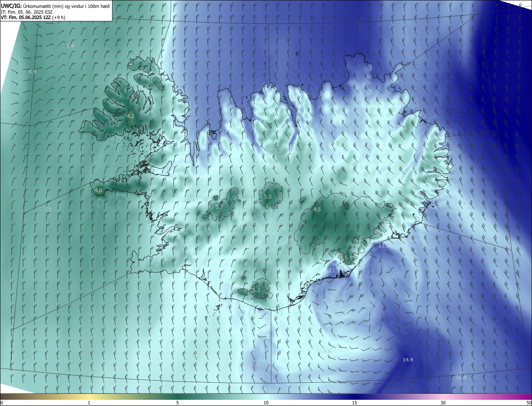Click the 6.8 value label
The width and height of the screenshot is (532, 406).
[x=426, y=179]
